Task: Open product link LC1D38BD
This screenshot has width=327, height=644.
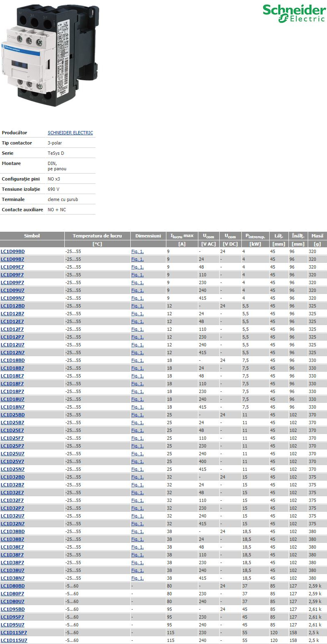Action: tap(13, 531)
